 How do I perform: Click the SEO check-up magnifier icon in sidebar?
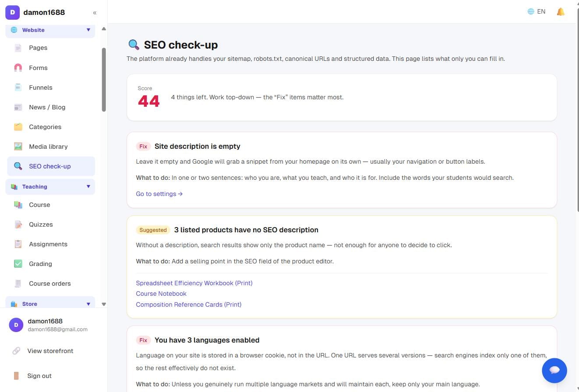18,166
